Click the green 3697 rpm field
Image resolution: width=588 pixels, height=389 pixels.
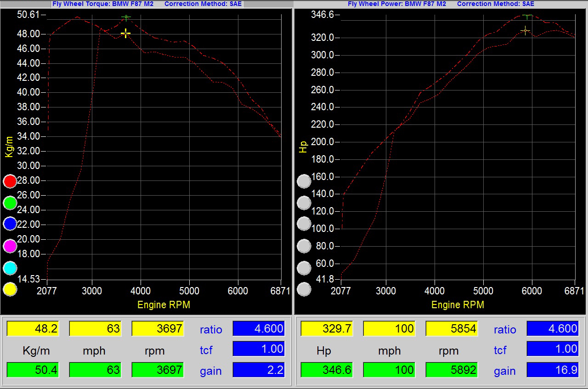click(x=158, y=370)
